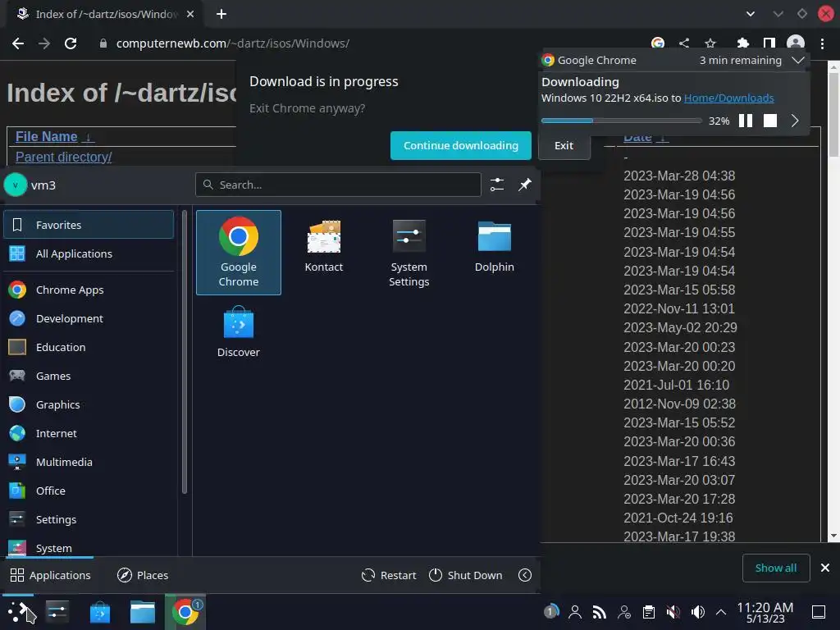Click the Chrome back arrow

(18, 43)
